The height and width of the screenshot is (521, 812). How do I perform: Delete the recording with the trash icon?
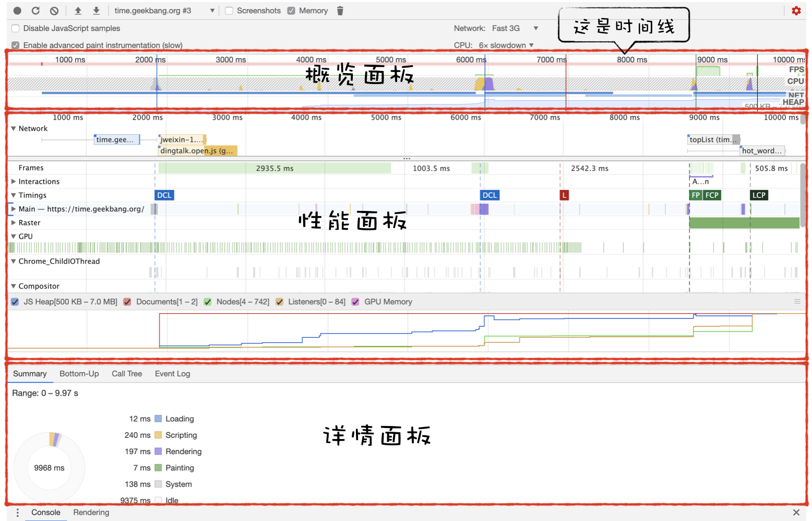[340, 10]
